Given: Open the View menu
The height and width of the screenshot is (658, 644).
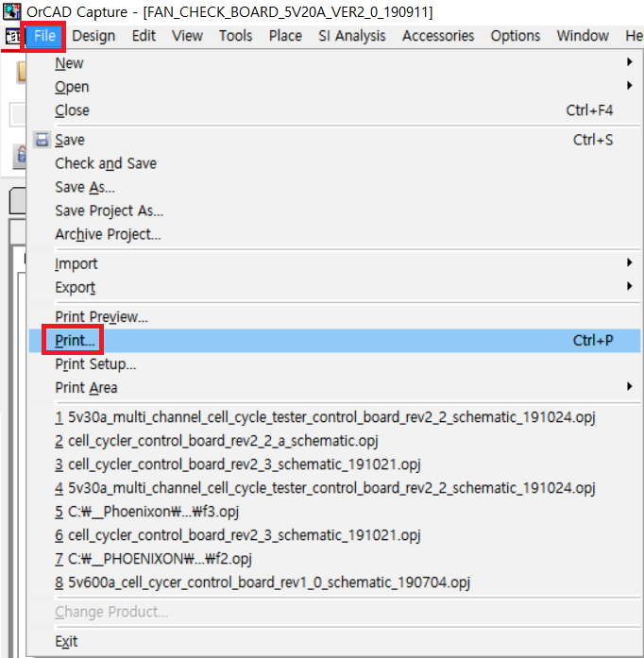Looking at the screenshot, I should click(187, 36).
